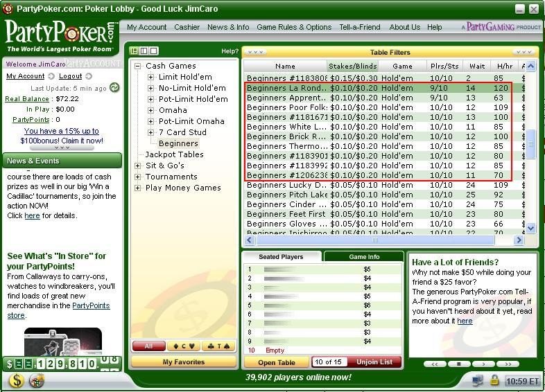Expand the Pot-Limit Hold'em node
Screen dimensions: 545x392
tap(151, 99)
